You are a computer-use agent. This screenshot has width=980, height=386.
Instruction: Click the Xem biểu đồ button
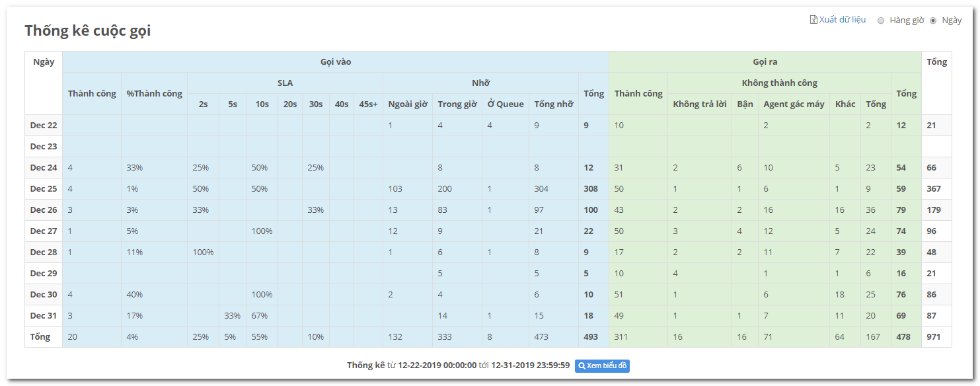[602, 366]
